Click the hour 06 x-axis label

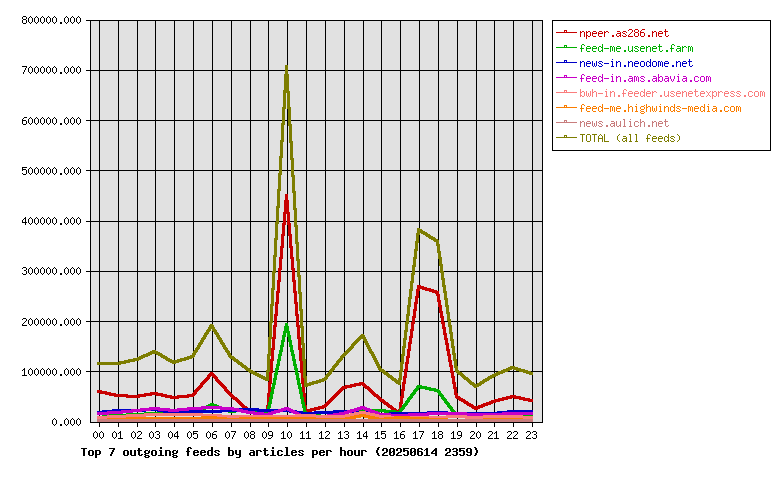[x=211, y=435]
